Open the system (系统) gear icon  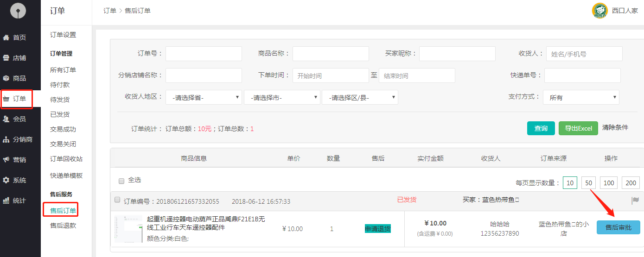(6, 180)
